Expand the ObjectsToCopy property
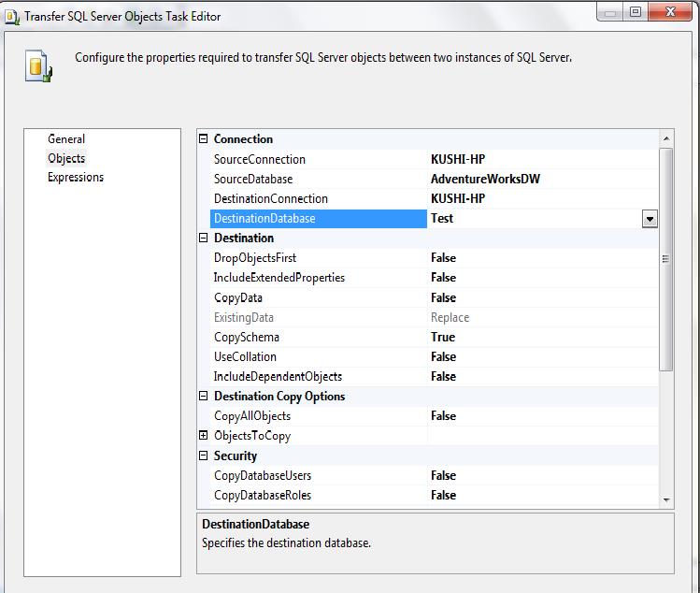The width and height of the screenshot is (700, 593). click(x=204, y=436)
